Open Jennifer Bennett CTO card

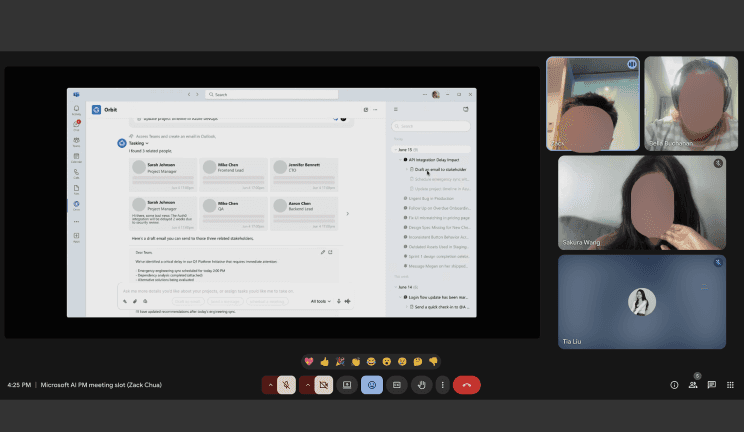(x=304, y=175)
